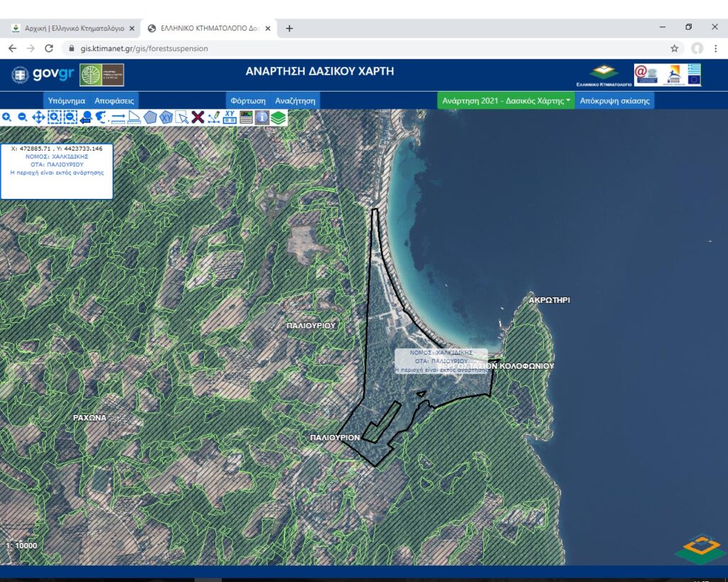Bookmark this page with the star icon
This screenshot has width=728, height=582.
click(674, 48)
